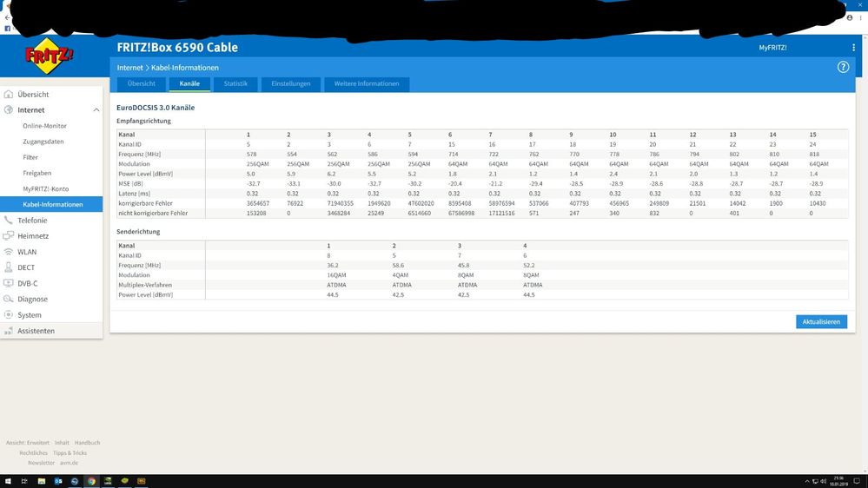
Task: Open the Inhalt footer link
Action: click(62, 443)
